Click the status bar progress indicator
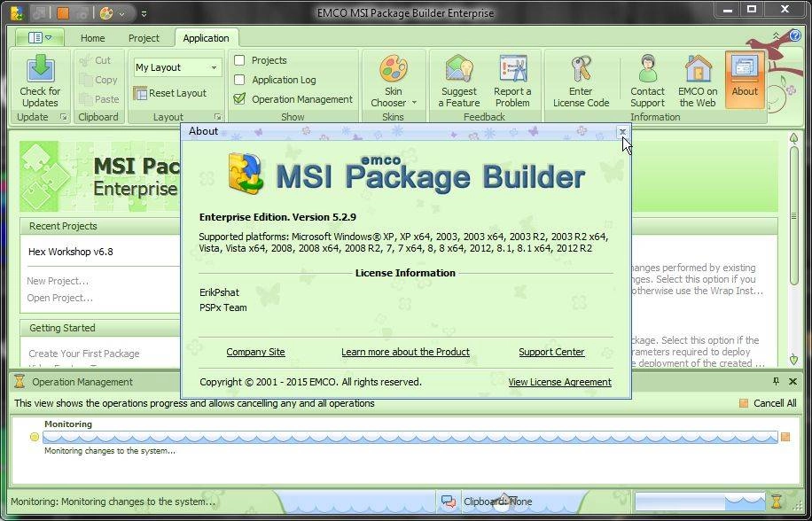 (699, 502)
